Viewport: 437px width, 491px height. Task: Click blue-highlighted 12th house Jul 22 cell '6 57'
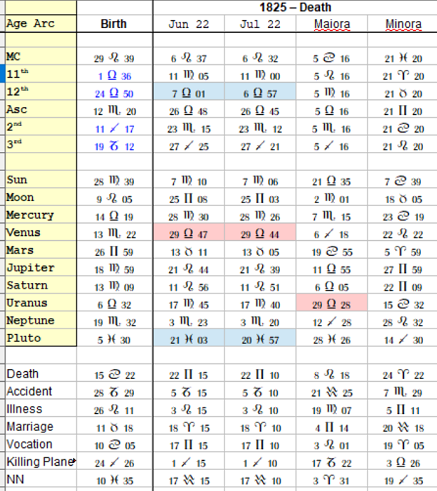pos(260,92)
